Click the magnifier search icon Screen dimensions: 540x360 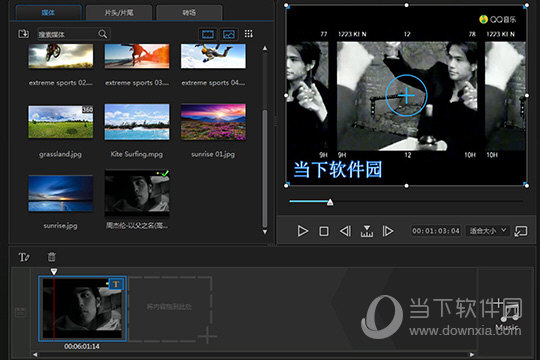pyautogui.click(x=103, y=34)
